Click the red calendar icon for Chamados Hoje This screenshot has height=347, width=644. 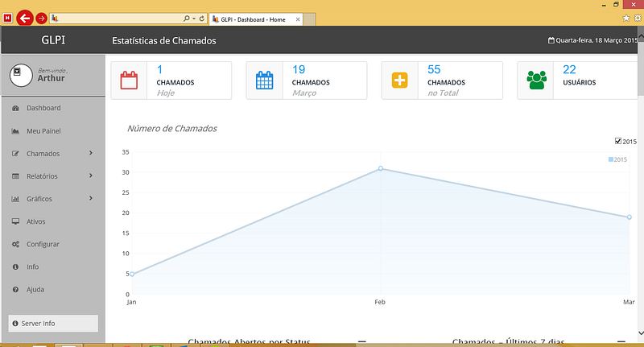pyautogui.click(x=129, y=81)
